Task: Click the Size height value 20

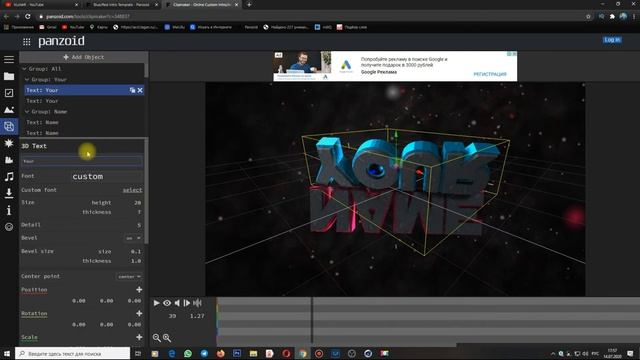Action: pyautogui.click(x=138, y=202)
